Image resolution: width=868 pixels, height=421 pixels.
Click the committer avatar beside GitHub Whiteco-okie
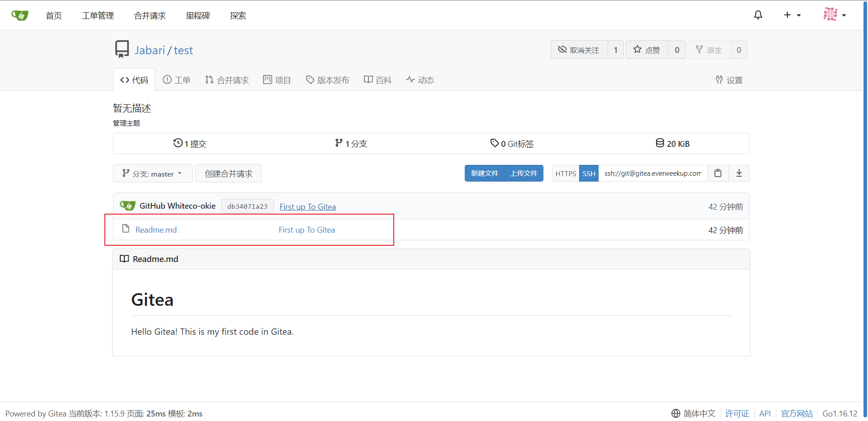tap(127, 206)
